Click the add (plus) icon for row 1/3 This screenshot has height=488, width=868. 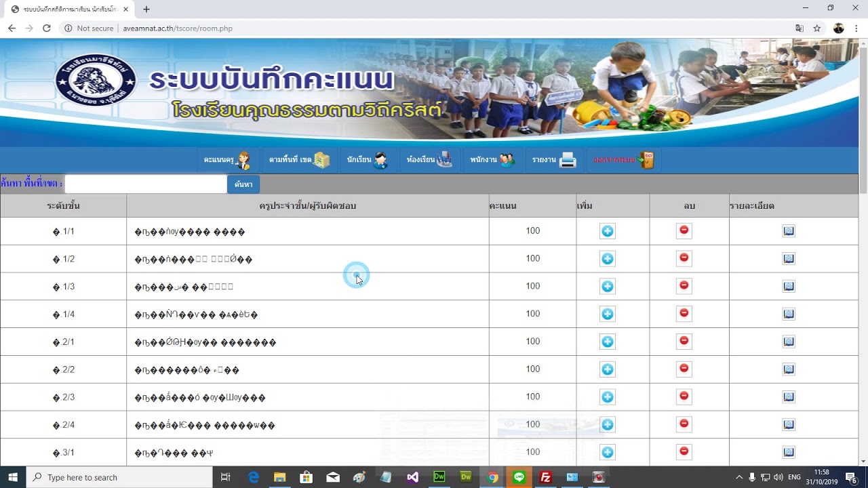coord(608,287)
